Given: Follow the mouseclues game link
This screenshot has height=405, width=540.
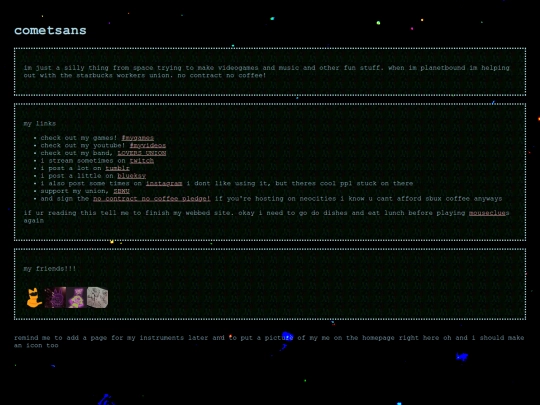Looking at the screenshot, I should (x=487, y=213).
